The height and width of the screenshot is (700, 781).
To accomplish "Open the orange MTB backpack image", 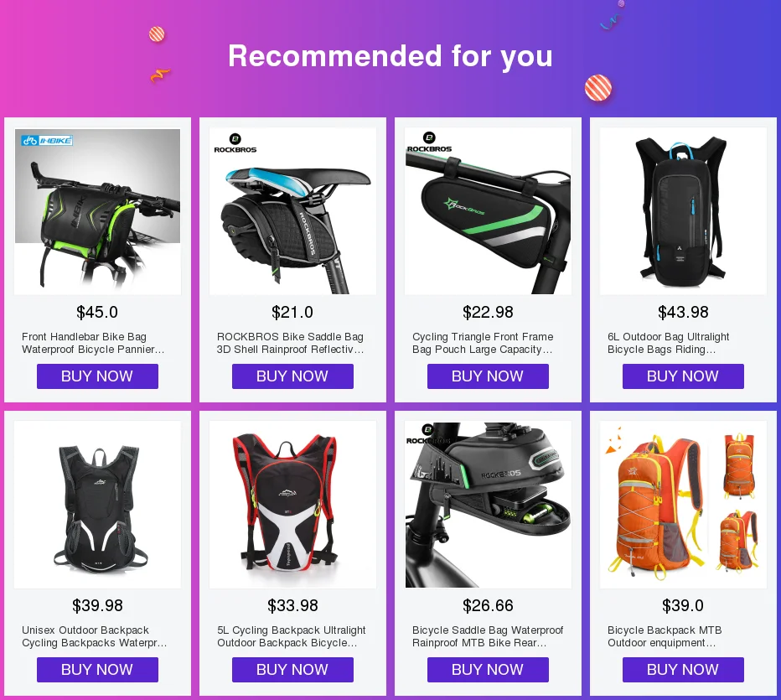I will pos(684,505).
